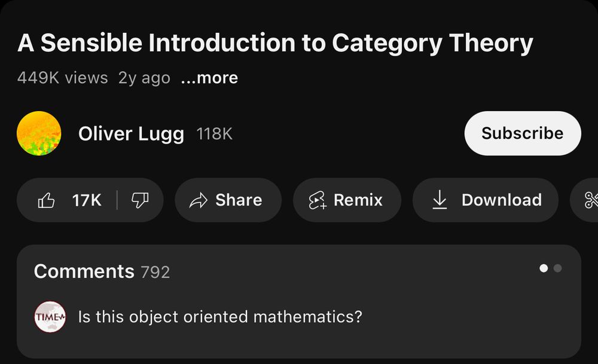This screenshot has height=364, width=598.
Task: Open the Share options
Action: click(x=228, y=200)
